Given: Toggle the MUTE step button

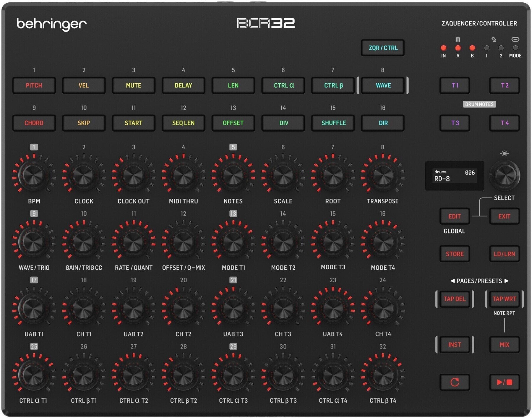Looking at the screenshot, I should click(x=134, y=85).
